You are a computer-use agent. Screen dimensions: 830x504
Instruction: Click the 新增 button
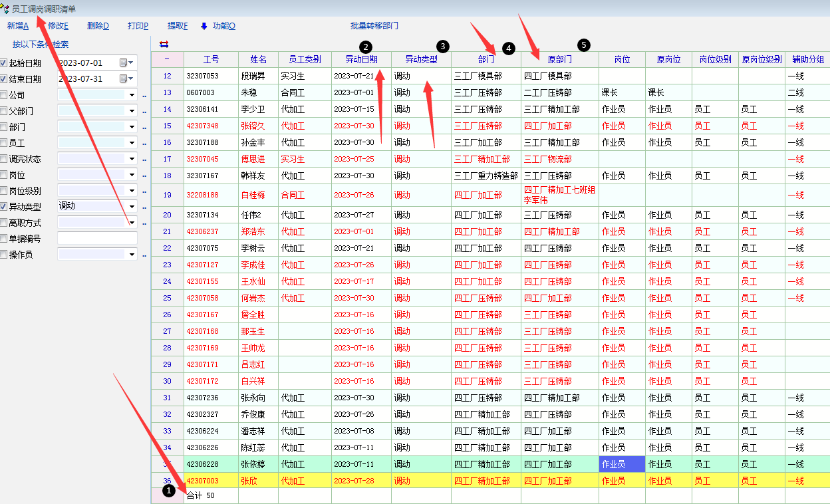click(x=18, y=26)
